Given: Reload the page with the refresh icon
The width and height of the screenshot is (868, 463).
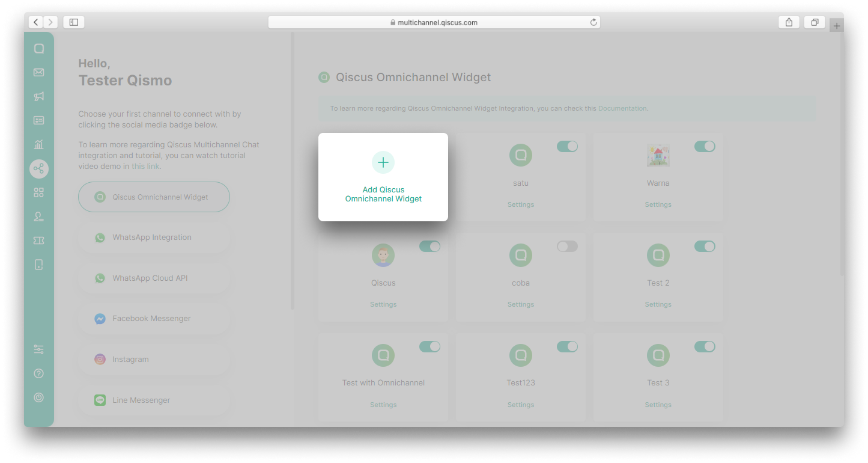Looking at the screenshot, I should click(x=593, y=22).
